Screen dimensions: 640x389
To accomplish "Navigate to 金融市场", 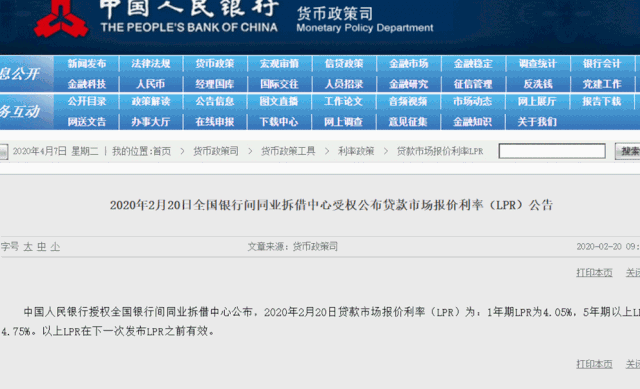I will click(408, 64).
